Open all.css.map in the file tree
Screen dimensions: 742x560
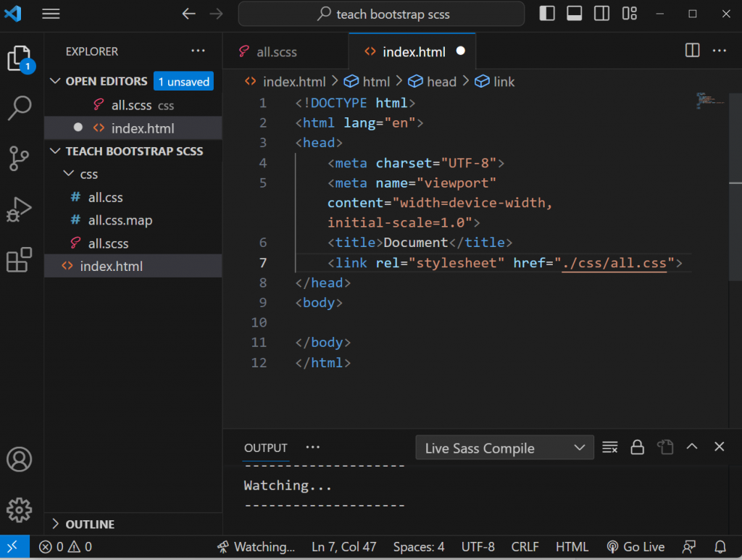133,220
